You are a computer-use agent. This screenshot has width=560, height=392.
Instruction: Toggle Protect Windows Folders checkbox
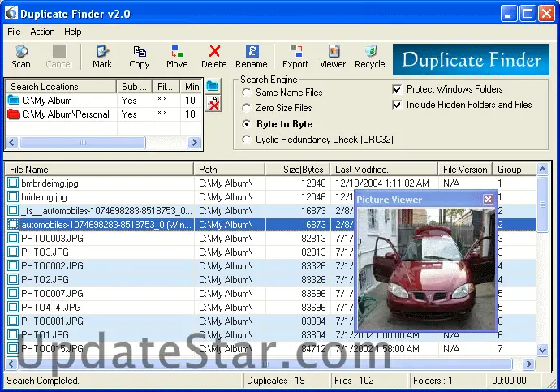397,89
